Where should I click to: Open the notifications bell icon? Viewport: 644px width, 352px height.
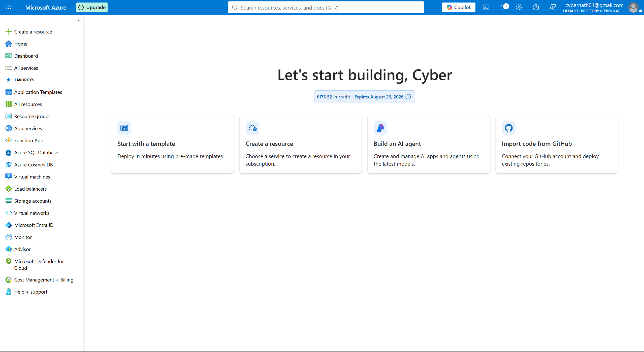coord(503,7)
